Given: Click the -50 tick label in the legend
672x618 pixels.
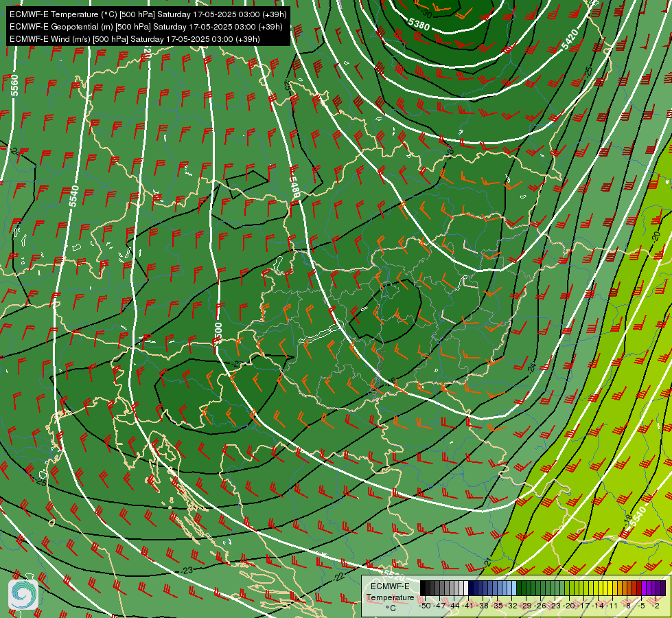Looking at the screenshot, I should point(425,606).
